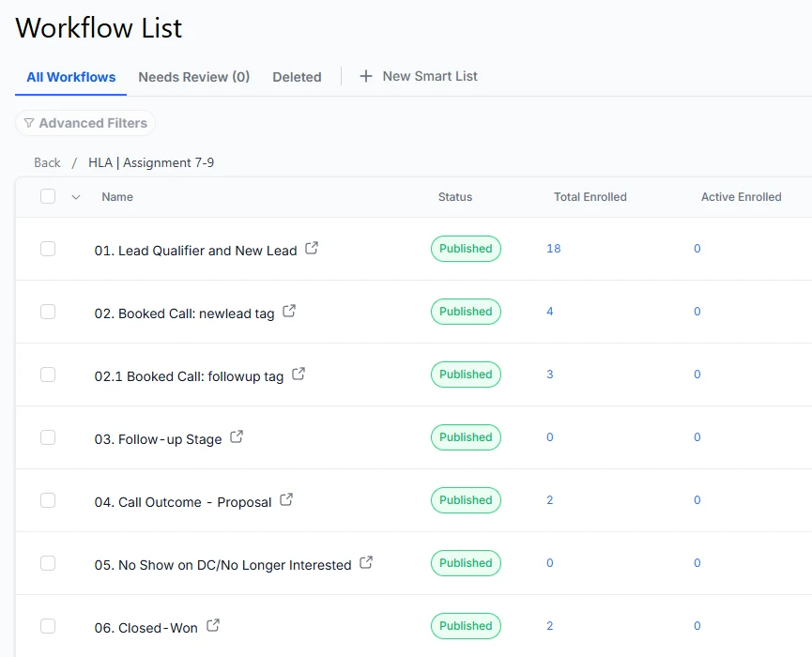Click the plus icon beside New Smart List
This screenshot has height=657, width=812.
pyautogui.click(x=365, y=76)
